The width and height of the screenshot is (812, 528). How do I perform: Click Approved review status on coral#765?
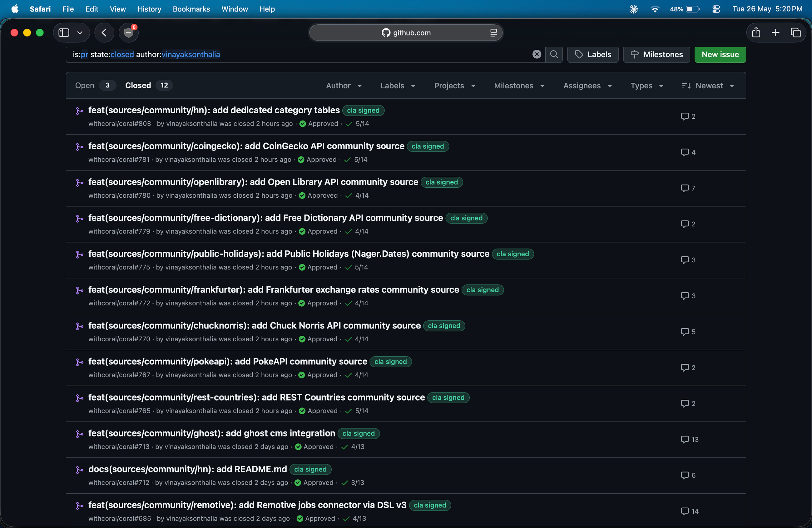(x=318, y=411)
